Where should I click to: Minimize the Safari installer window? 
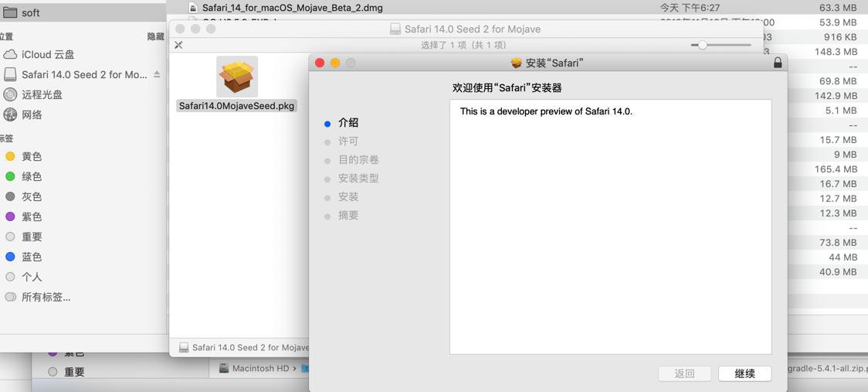point(335,63)
